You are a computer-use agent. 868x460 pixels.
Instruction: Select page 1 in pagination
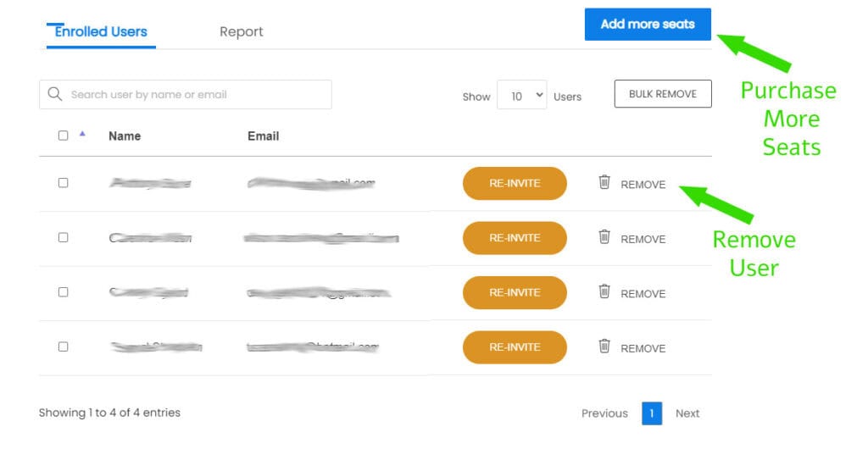tap(652, 413)
